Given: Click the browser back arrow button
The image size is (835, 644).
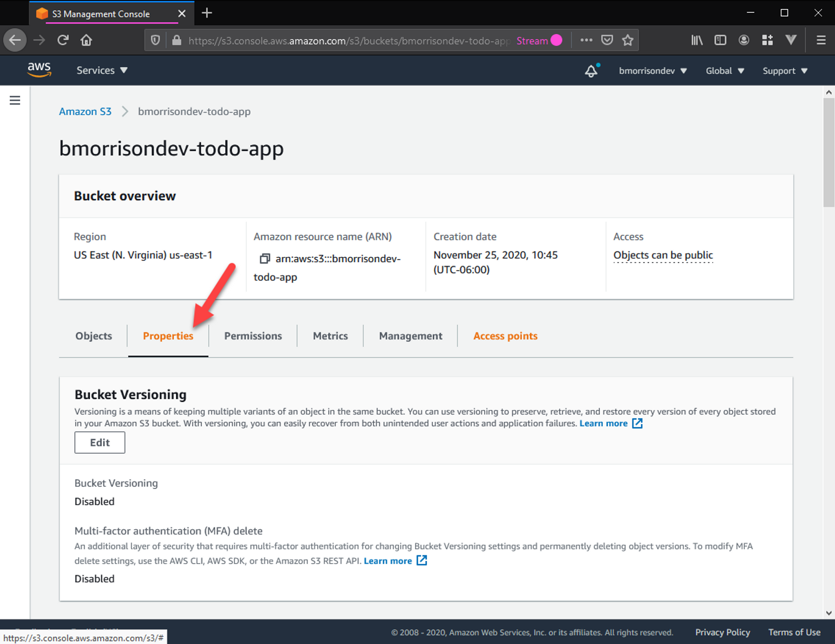Looking at the screenshot, I should 15,41.
